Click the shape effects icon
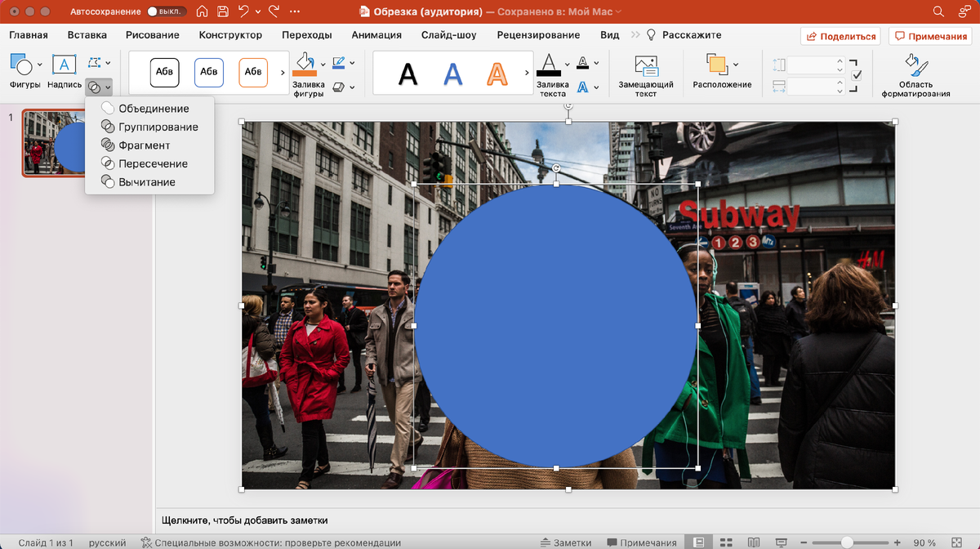 coord(338,87)
